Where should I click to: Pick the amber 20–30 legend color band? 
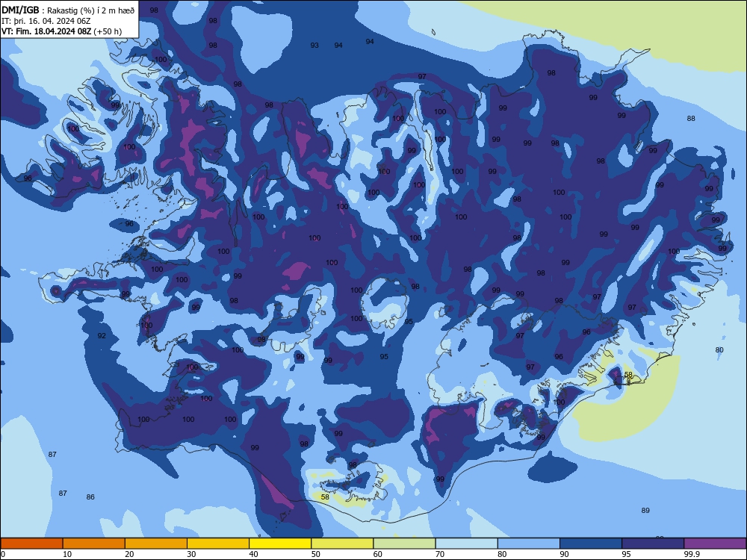point(156,544)
